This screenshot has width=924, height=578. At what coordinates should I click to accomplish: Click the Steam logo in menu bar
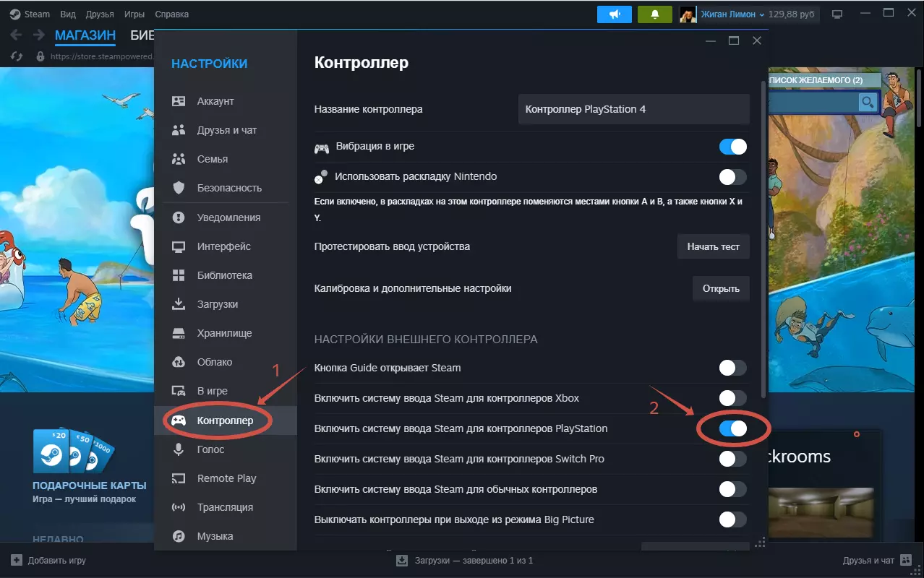click(x=15, y=14)
